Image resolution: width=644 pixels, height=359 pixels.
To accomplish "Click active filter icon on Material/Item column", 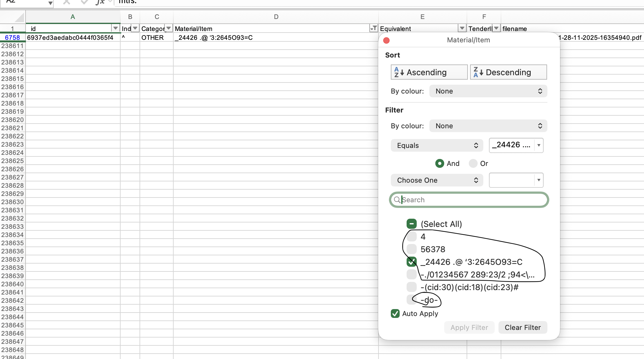I will pyautogui.click(x=373, y=28).
